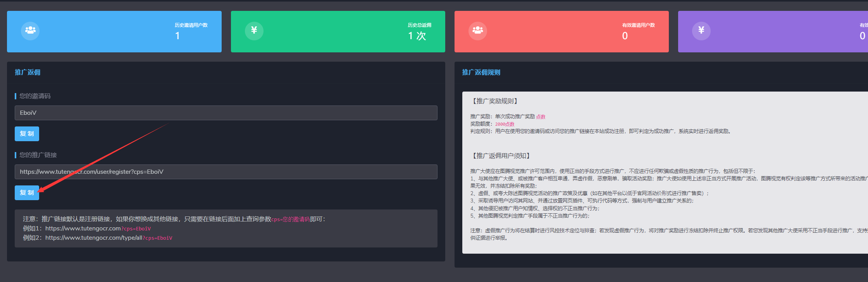
Task: Click the invitation code field containing EboiV
Action: 226,113
